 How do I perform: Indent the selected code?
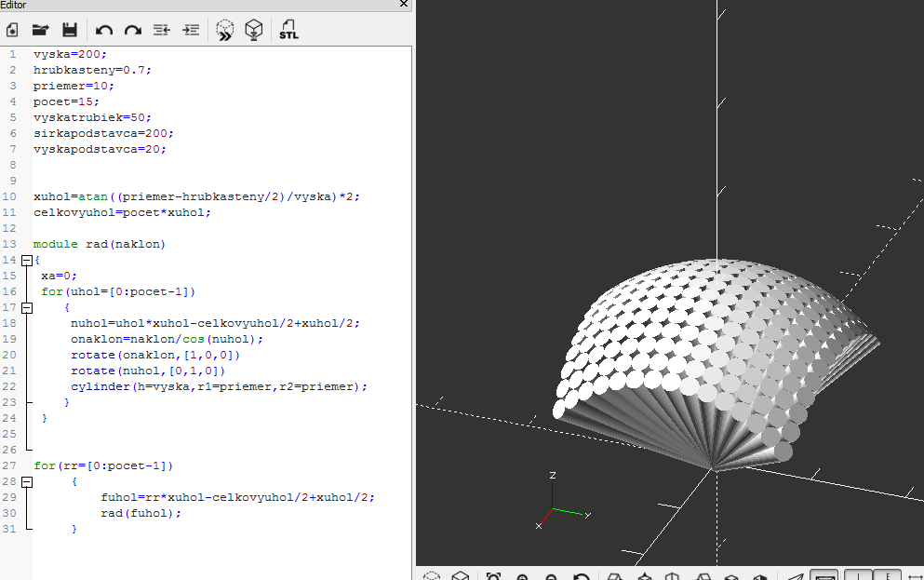[x=191, y=30]
